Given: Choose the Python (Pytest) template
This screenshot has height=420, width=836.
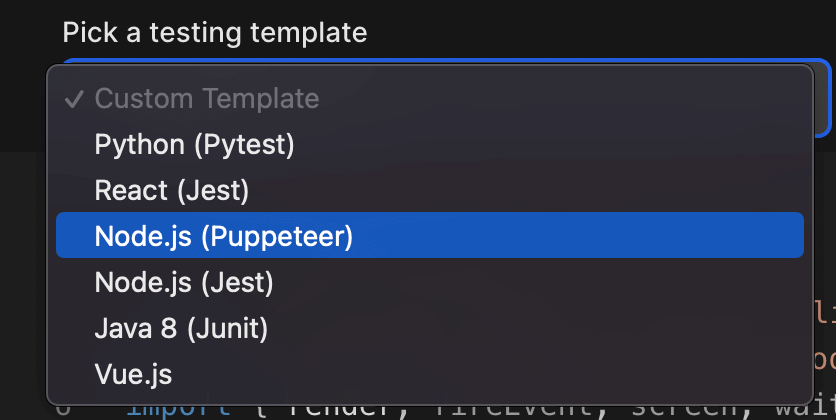Looking at the screenshot, I should coord(194,145).
